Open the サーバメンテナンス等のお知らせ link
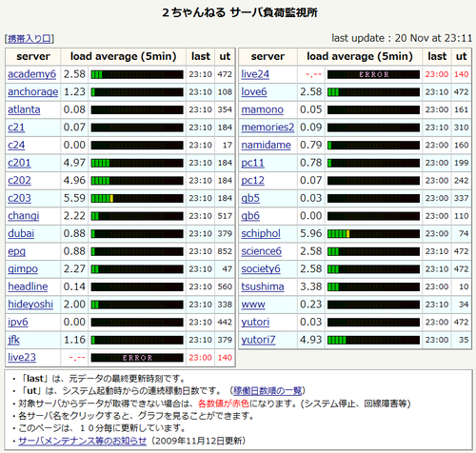Viewport: 476px width, 453px height. click(83, 441)
